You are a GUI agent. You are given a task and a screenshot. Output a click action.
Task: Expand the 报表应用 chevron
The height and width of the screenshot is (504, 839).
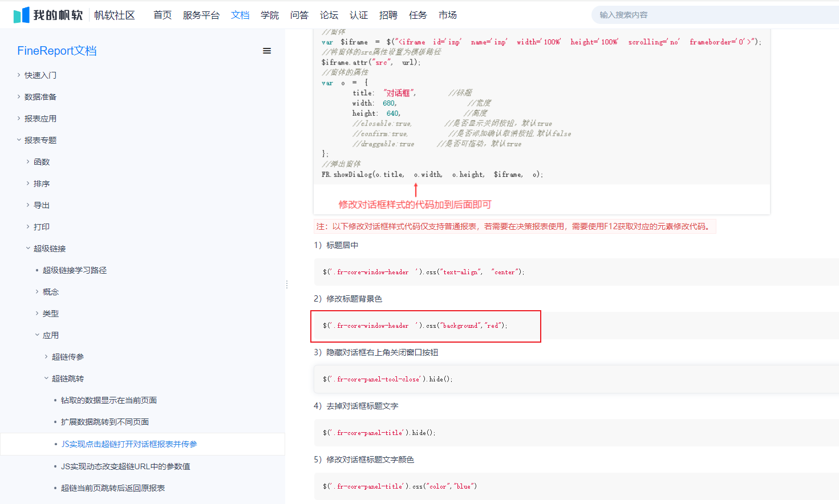coord(19,118)
